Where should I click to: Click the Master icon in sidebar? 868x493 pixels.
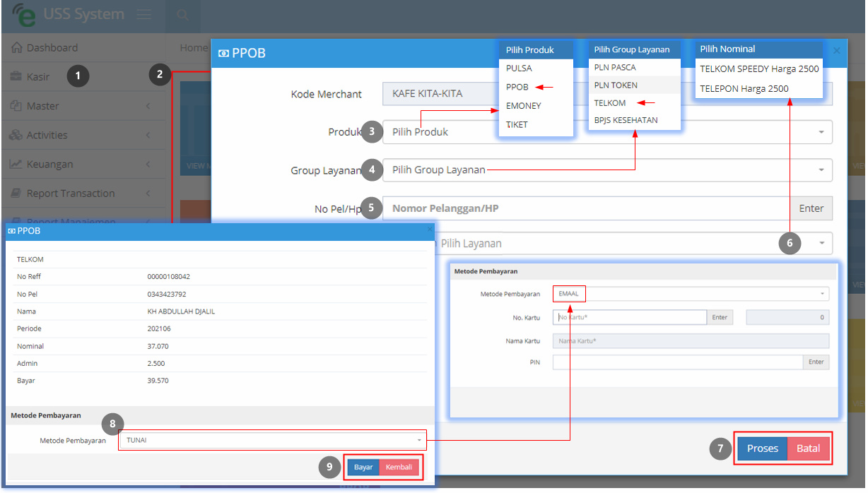point(16,106)
